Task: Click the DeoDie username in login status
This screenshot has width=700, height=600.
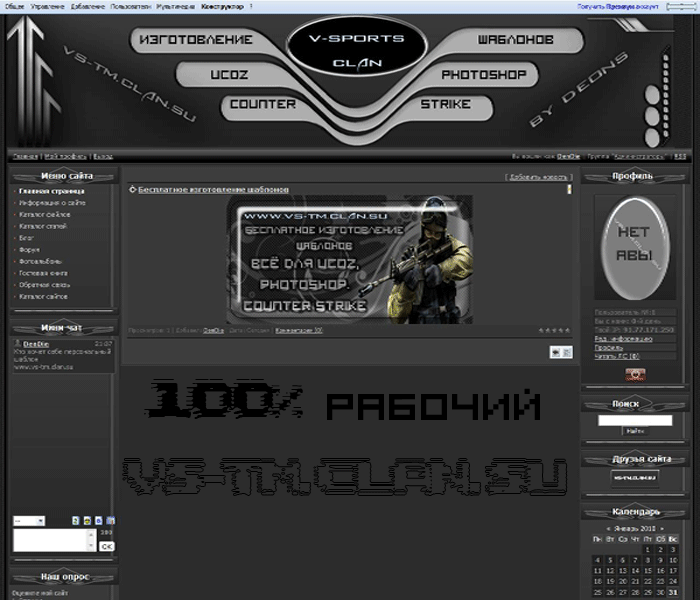Action: click(568, 156)
